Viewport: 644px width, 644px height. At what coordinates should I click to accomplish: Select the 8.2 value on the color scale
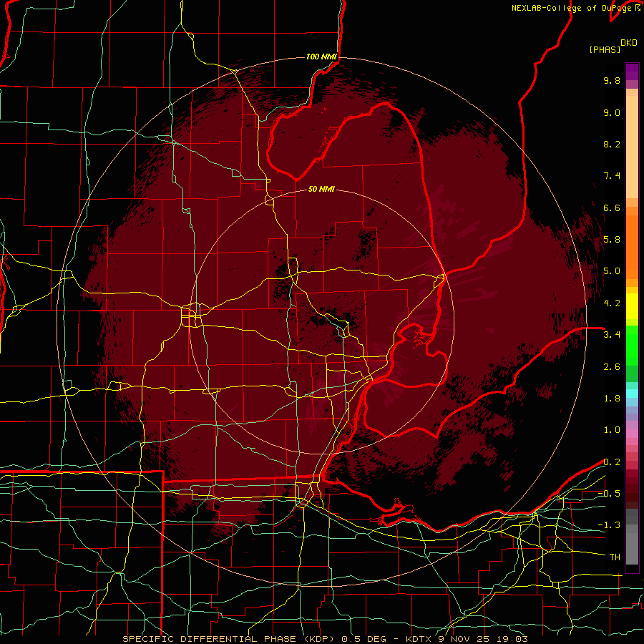click(612, 144)
